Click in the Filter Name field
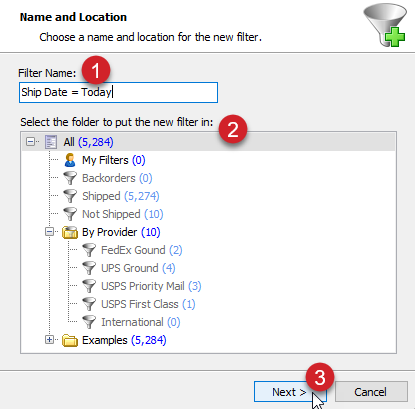The width and height of the screenshot is (415, 409). click(118, 92)
